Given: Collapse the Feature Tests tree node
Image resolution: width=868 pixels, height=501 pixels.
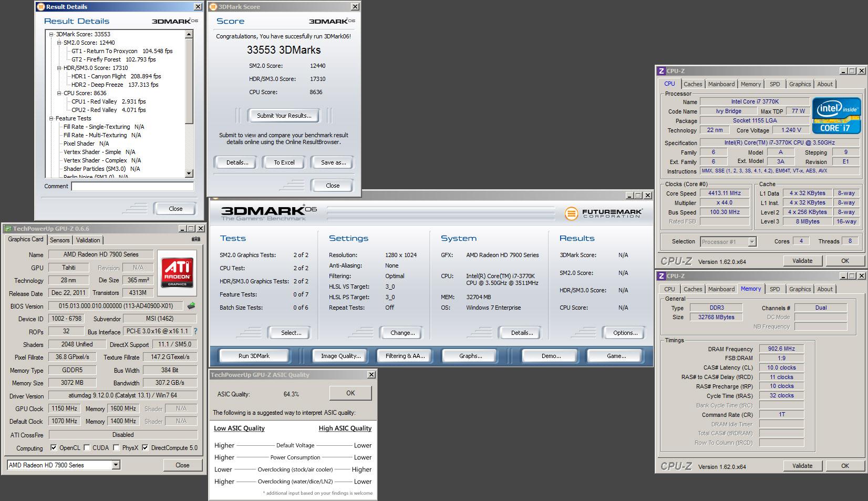Looking at the screenshot, I should click(x=51, y=118).
